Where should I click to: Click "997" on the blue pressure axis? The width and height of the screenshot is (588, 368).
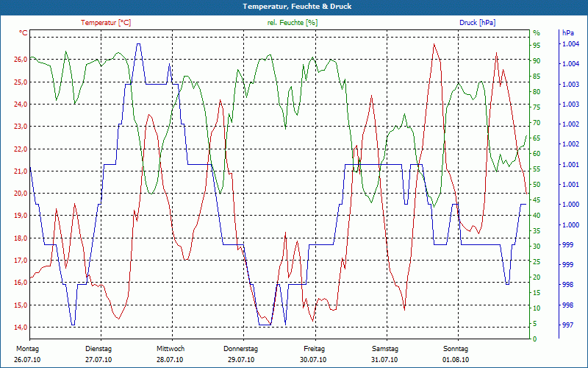[568, 325]
